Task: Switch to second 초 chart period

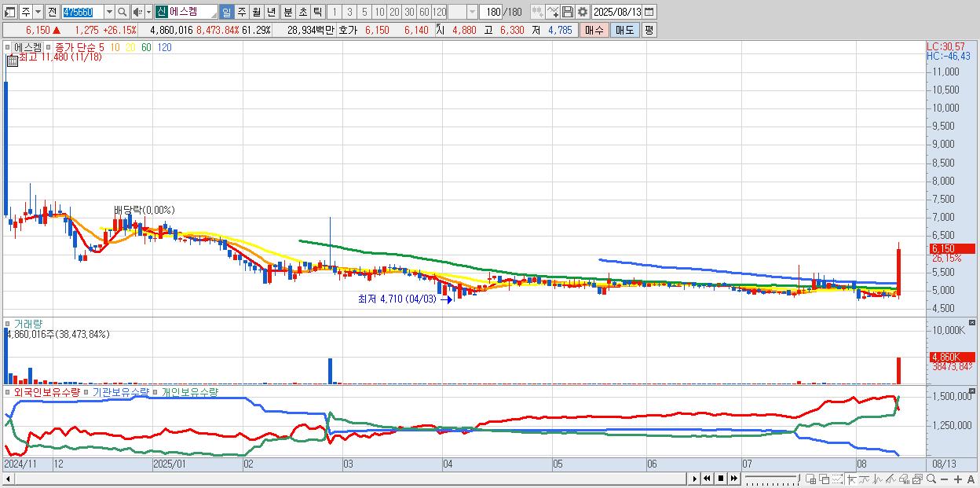Action: click(302, 12)
